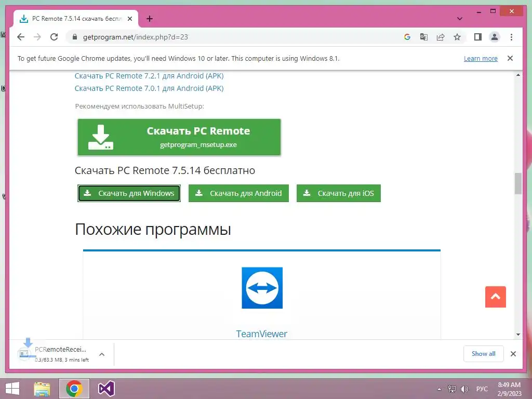Click the big Скачать PC Remote banner

click(179, 137)
